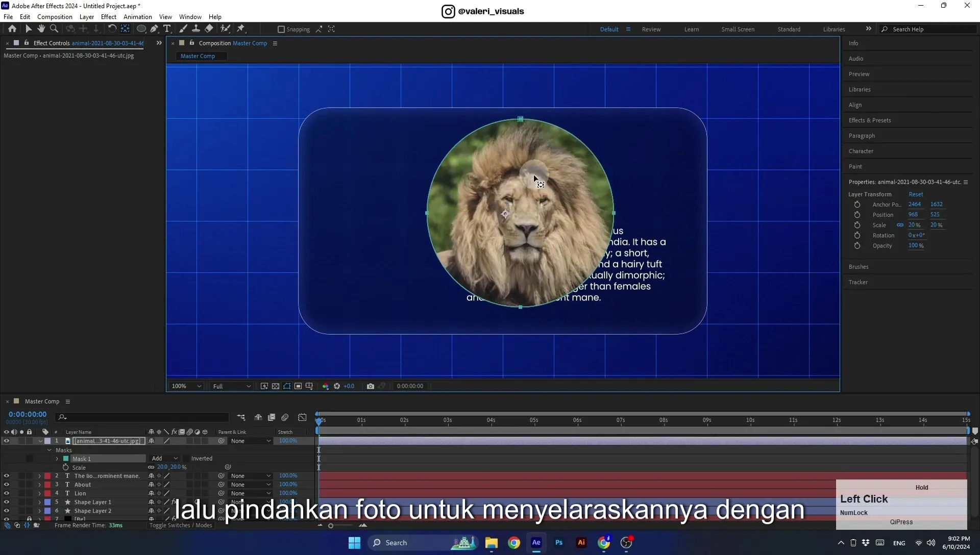Viewport: 980px width, 555px height.
Task: Open the 100% magnification dropdown
Action: 187,386
